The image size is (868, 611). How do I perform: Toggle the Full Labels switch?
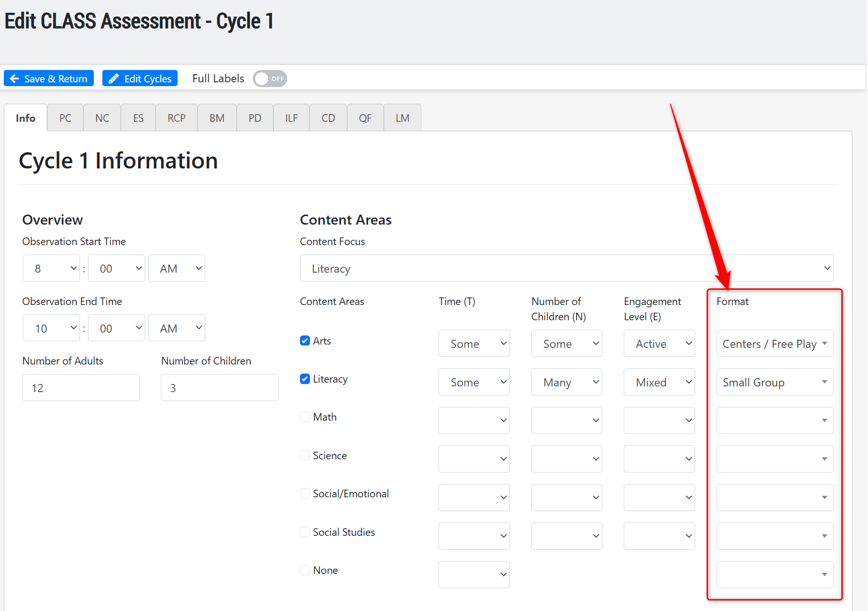coord(270,79)
